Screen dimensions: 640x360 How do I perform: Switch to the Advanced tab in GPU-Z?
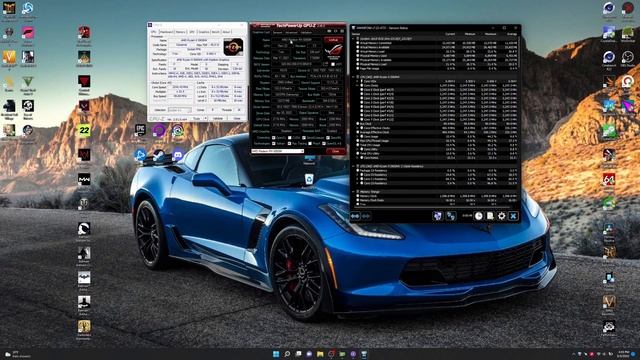291,33
